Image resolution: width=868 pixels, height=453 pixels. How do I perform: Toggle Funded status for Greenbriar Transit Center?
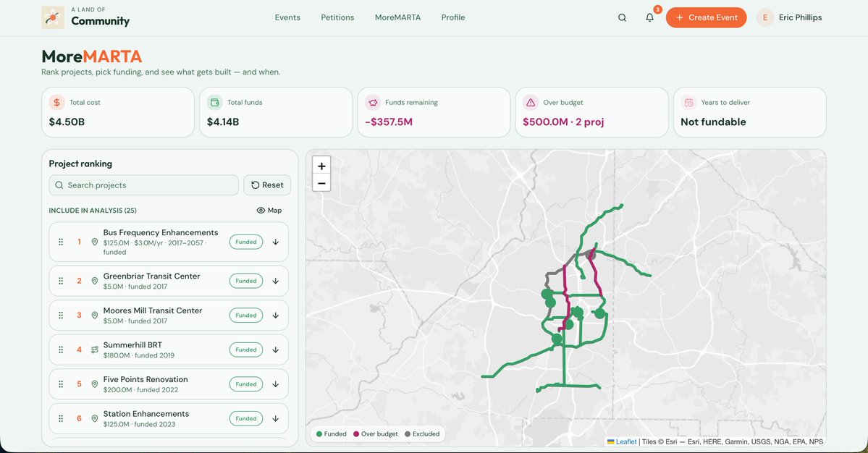246,281
